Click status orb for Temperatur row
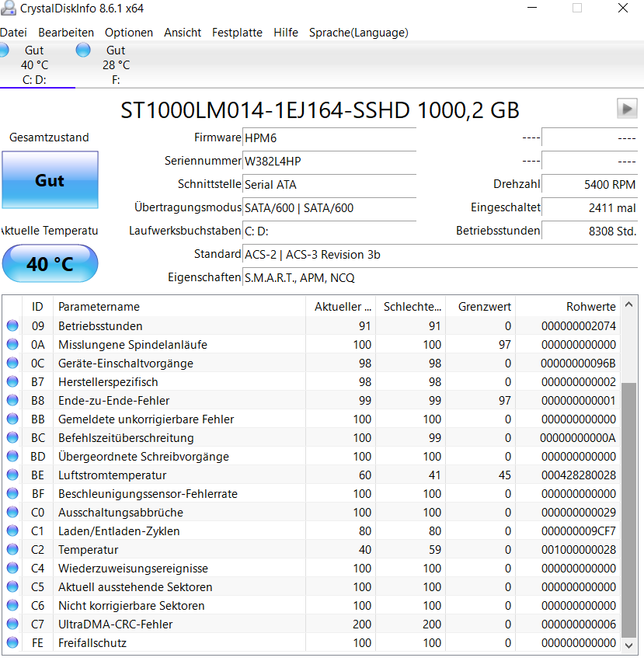This screenshot has width=644, height=661. coord(12,549)
